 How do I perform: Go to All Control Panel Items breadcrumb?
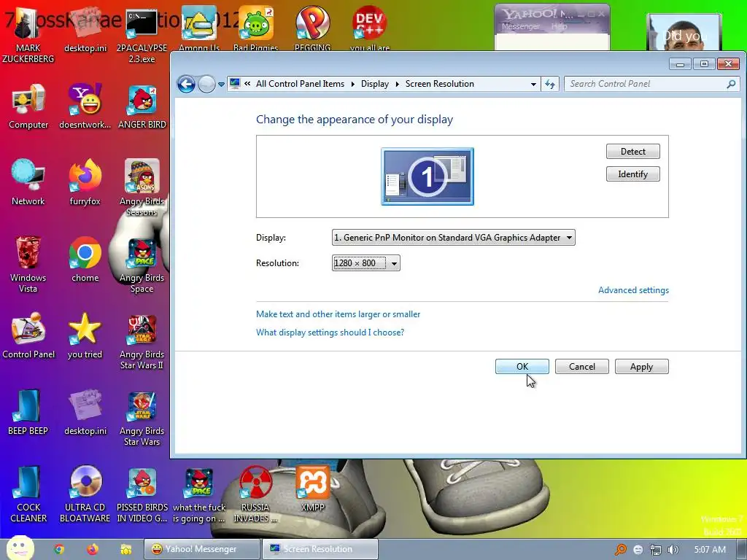[300, 84]
